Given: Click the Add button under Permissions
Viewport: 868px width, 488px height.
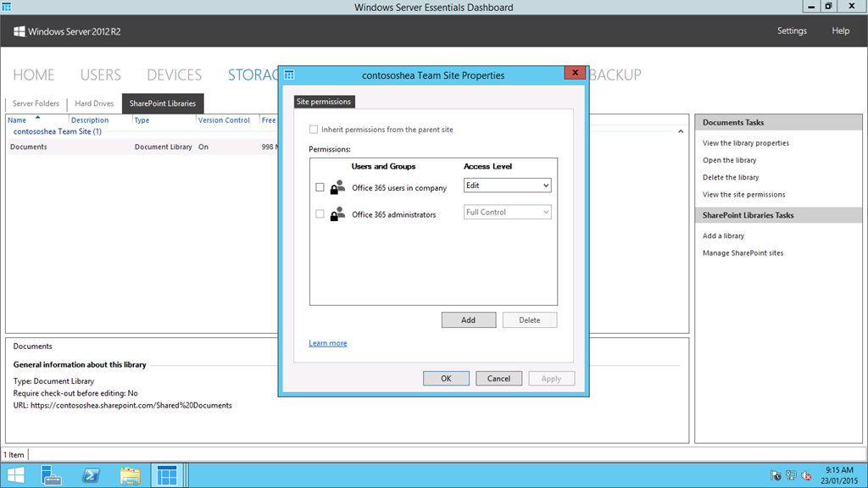Looking at the screenshot, I should tap(468, 320).
